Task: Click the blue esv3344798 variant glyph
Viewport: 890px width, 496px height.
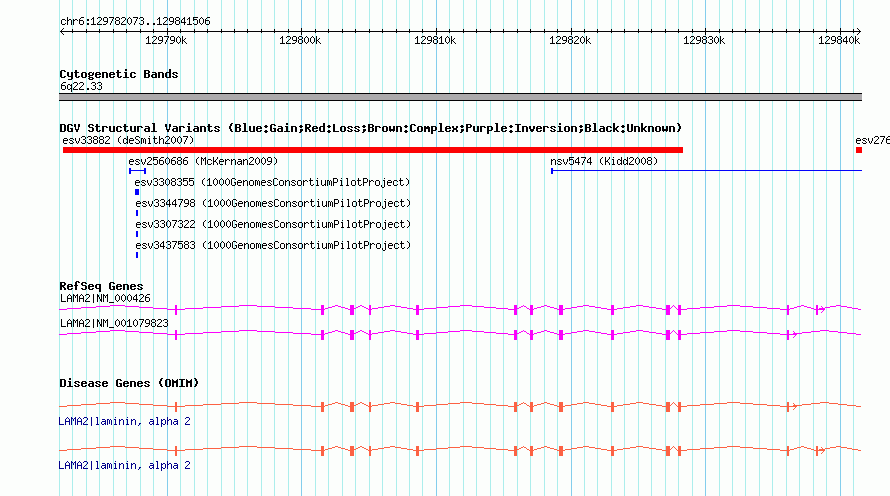Action: pos(137,213)
